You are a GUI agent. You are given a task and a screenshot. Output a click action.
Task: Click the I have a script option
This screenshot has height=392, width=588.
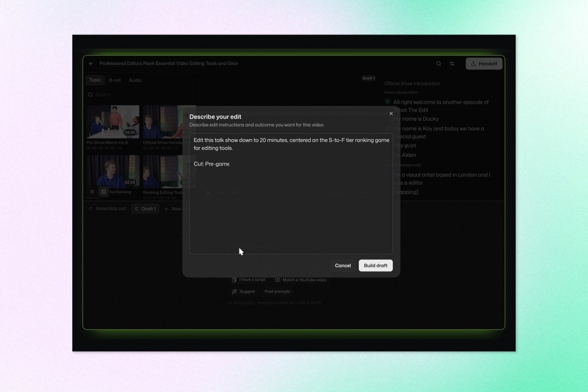(x=249, y=280)
